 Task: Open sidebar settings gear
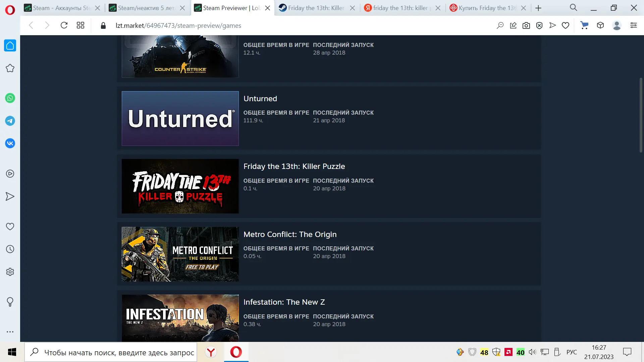pyautogui.click(x=10, y=272)
